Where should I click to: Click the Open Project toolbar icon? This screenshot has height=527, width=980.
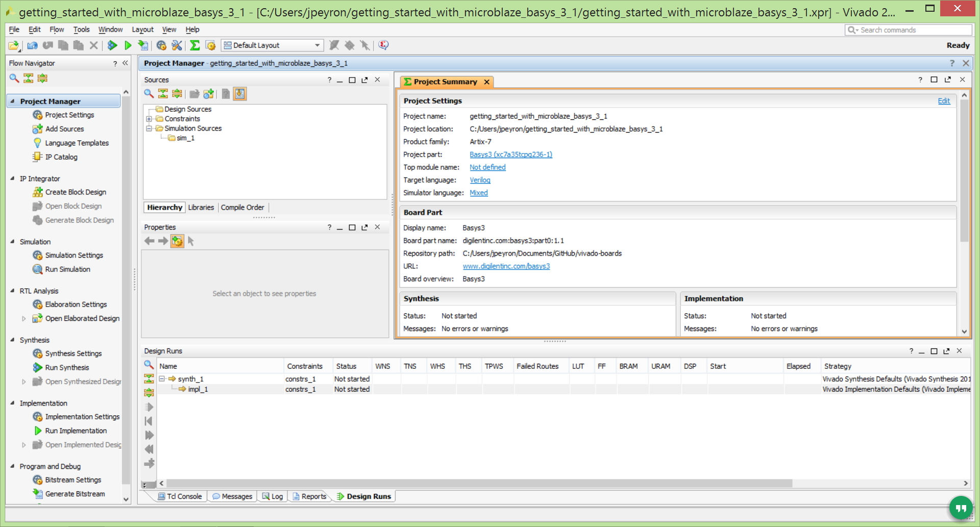coord(14,45)
